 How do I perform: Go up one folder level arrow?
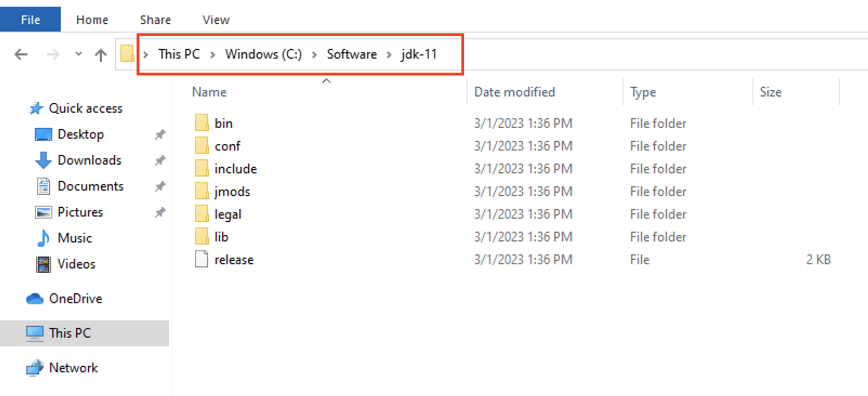(101, 55)
